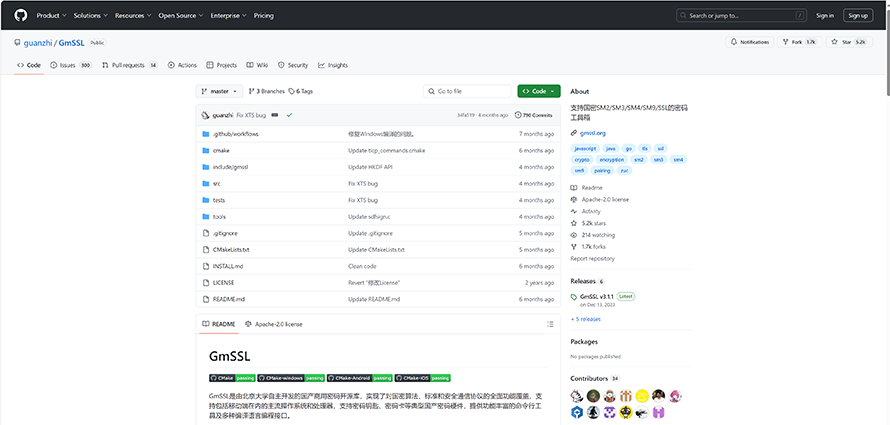Visit the gmssl.org website link
Image resolution: width=890 pixels, height=425 pixels.
pyautogui.click(x=593, y=133)
